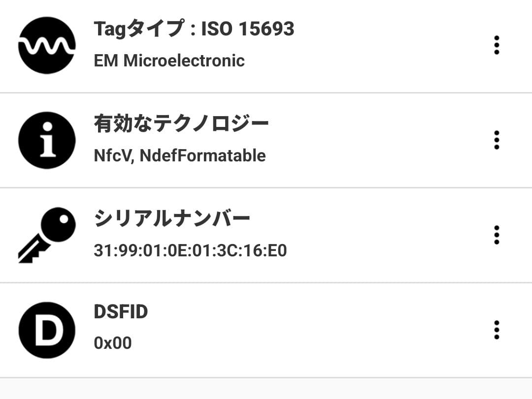This screenshot has height=399, width=532.
Task: Click the gray bar below the DSFID row
Action: pos(266,389)
